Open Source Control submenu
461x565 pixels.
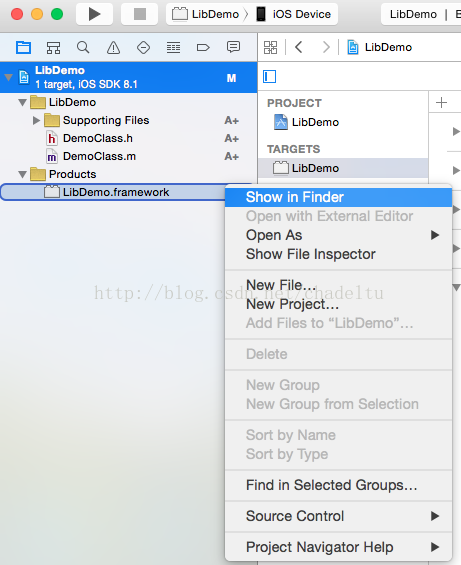click(338, 516)
